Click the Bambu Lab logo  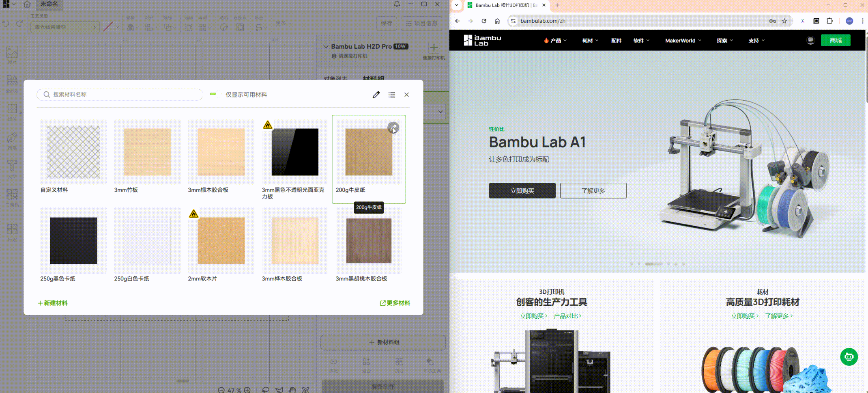point(483,40)
